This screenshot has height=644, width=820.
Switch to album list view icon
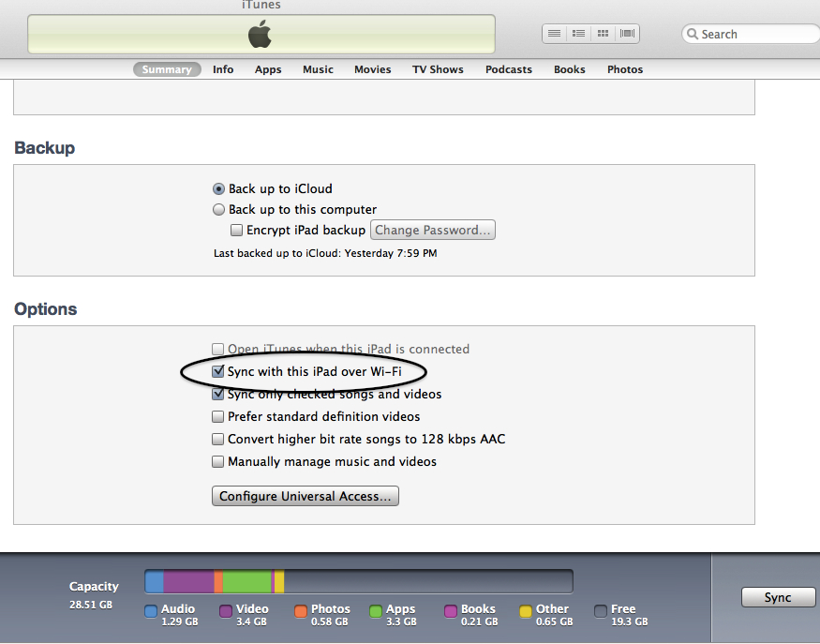pos(578,34)
